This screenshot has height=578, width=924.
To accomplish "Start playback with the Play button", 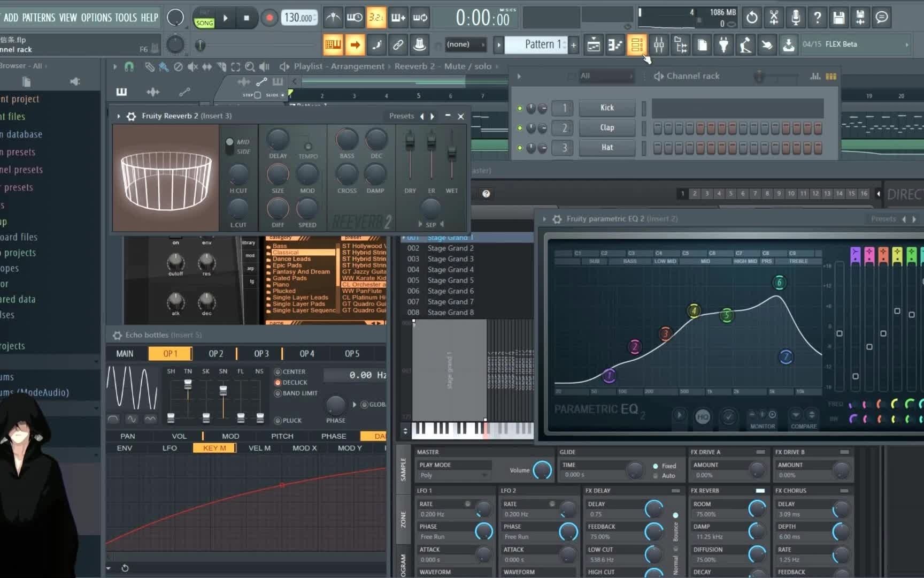I will click(226, 18).
